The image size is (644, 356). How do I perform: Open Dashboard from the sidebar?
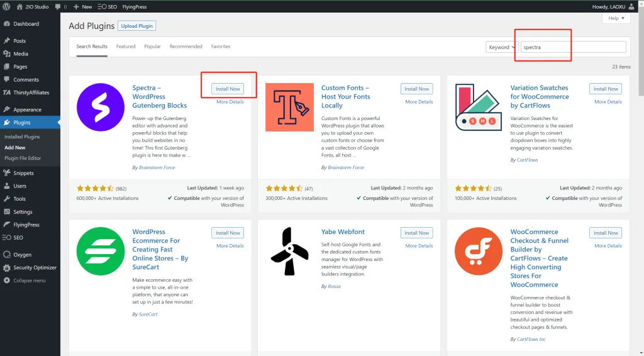coord(26,24)
